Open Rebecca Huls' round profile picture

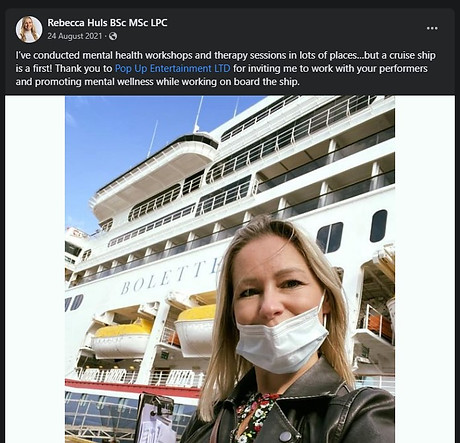tap(29, 29)
